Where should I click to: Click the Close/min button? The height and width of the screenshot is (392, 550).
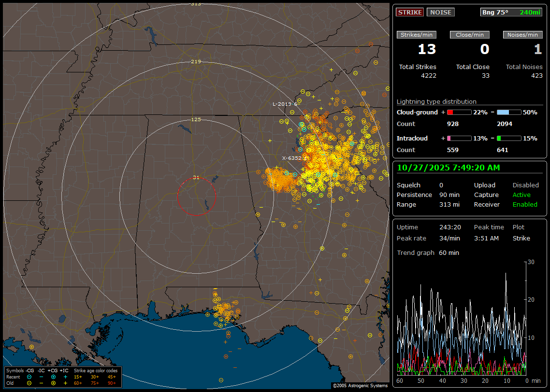tap(470, 35)
